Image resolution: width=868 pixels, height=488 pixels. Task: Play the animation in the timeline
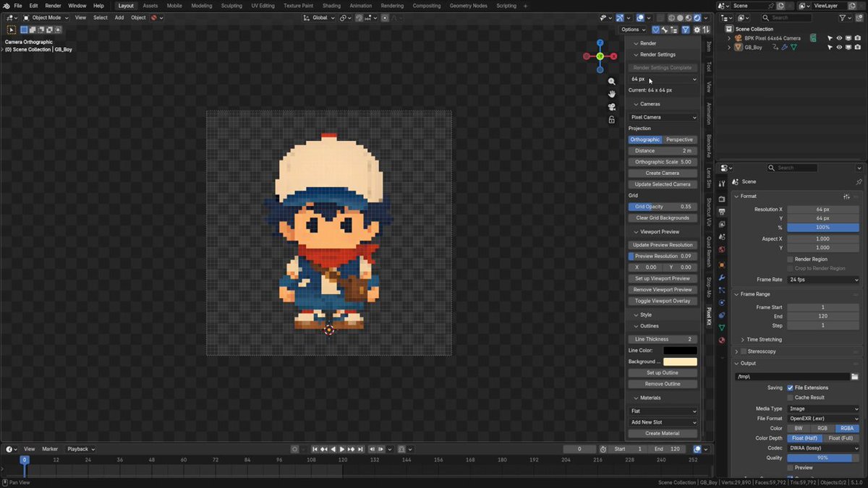pos(341,449)
